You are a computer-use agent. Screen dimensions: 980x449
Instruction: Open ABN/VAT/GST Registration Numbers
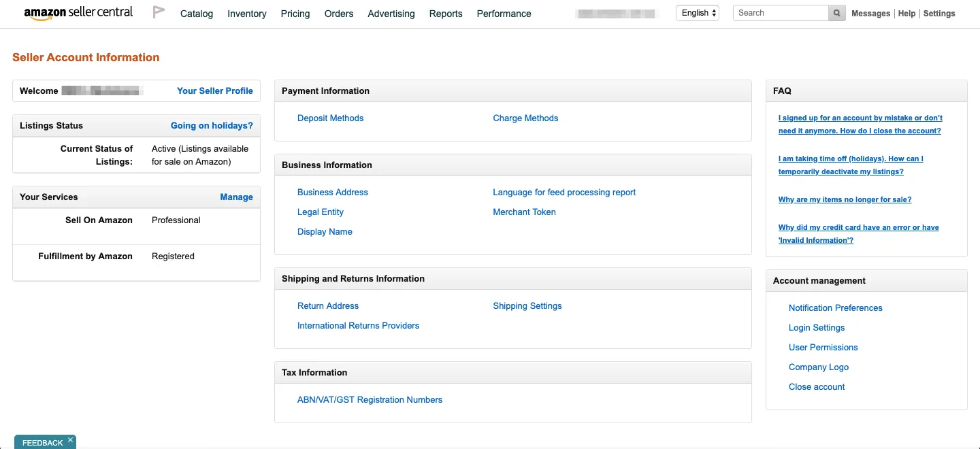(370, 399)
